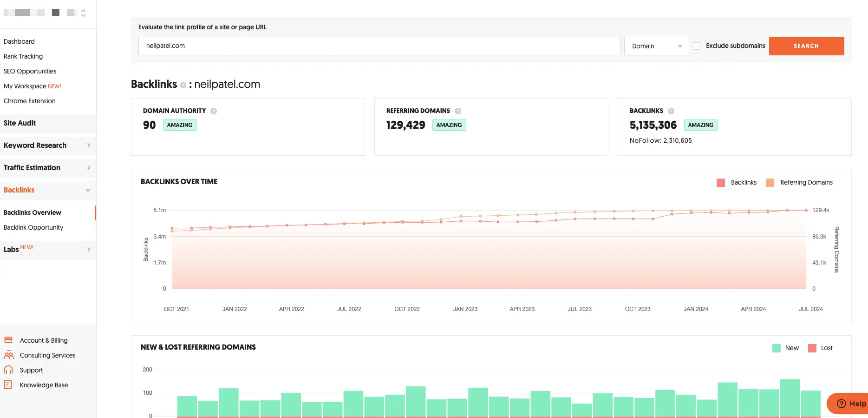
Task: Toggle project switcher arrows at top left
Action: 83,13
